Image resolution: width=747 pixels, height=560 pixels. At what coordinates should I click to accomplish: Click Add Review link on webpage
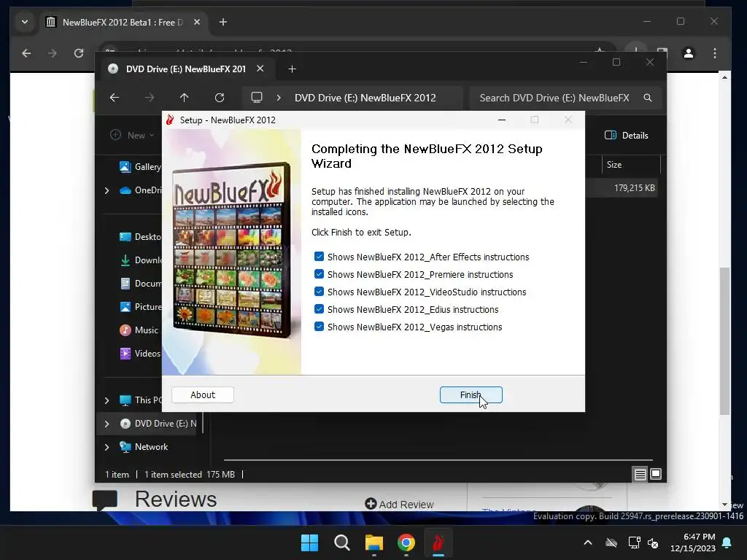tap(399, 505)
